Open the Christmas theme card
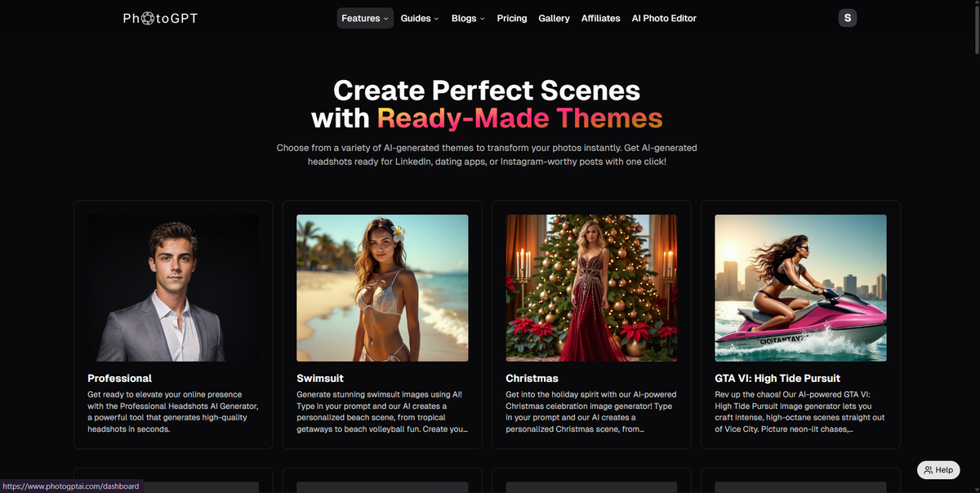The image size is (980, 493). click(x=532, y=378)
